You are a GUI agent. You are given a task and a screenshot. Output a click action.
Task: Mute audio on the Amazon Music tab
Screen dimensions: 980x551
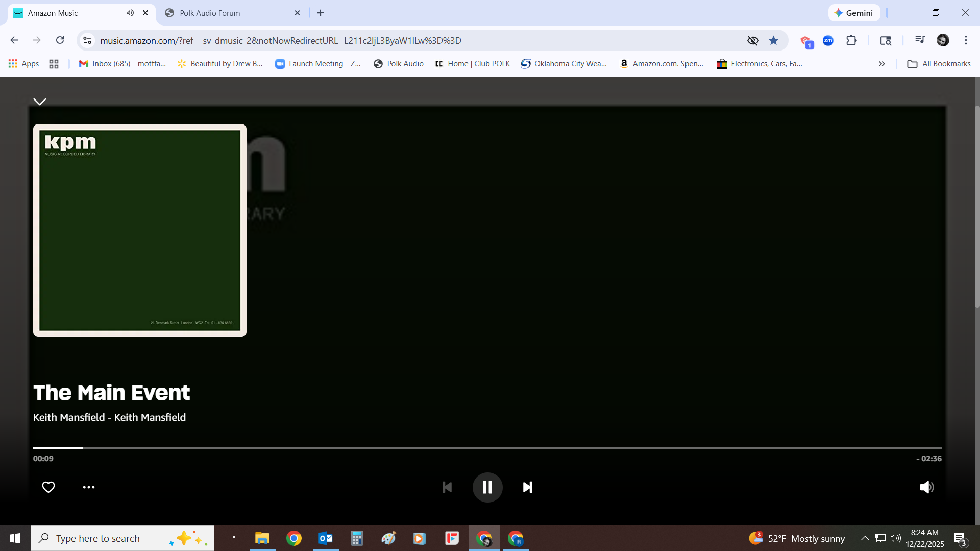[130, 13]
